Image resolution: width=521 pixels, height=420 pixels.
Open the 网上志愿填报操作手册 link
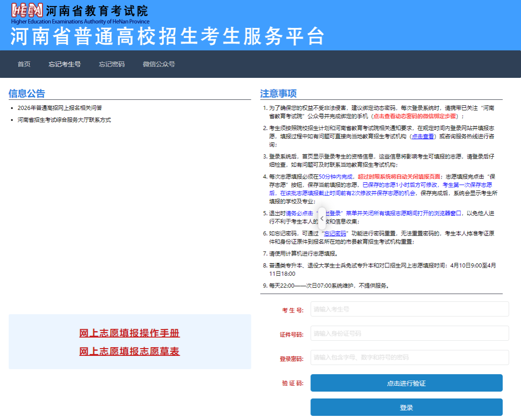pyautogui.click(x=130, y=333)
